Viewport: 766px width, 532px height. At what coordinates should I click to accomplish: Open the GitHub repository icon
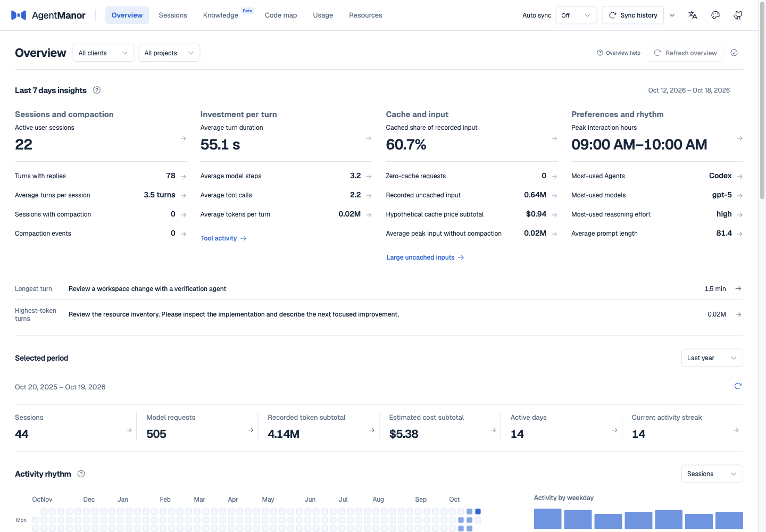[x=738, y=15]
